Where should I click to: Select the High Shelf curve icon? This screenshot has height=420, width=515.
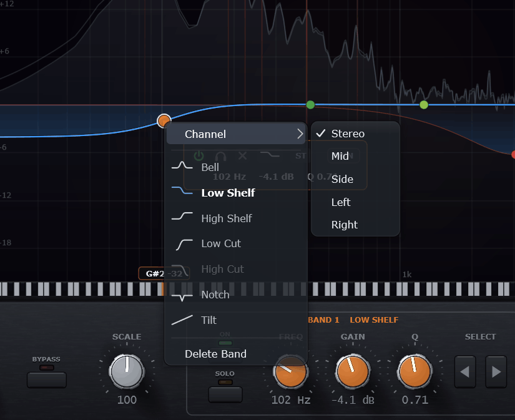click(x=182, y=216)
